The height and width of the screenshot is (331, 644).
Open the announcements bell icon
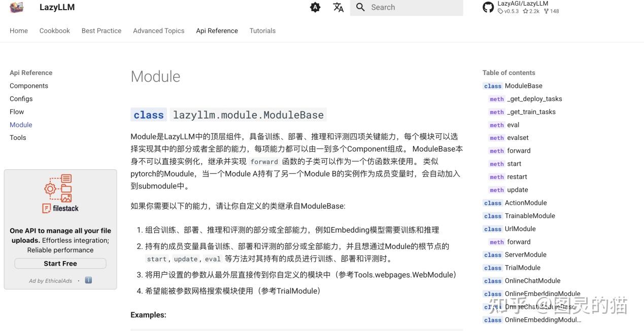point(315,7)
